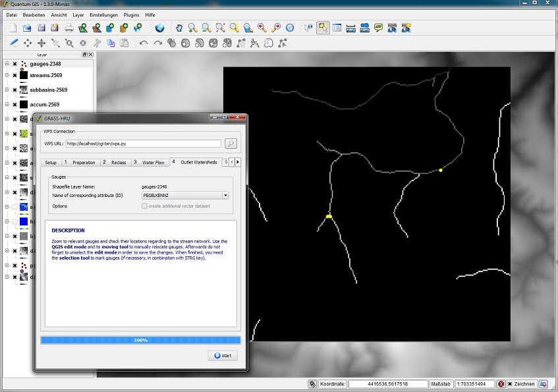Expand the subbasins-2569 layer tree node
The image size is (558, 392).
pyautogui.click(x=7, y=90)
